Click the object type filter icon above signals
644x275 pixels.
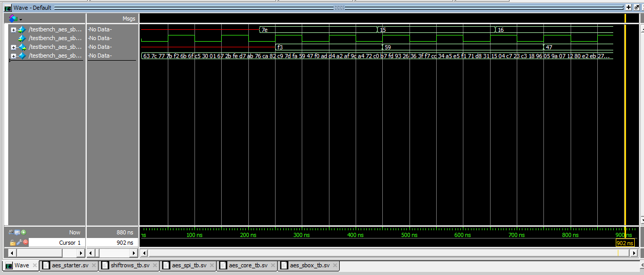13,18
